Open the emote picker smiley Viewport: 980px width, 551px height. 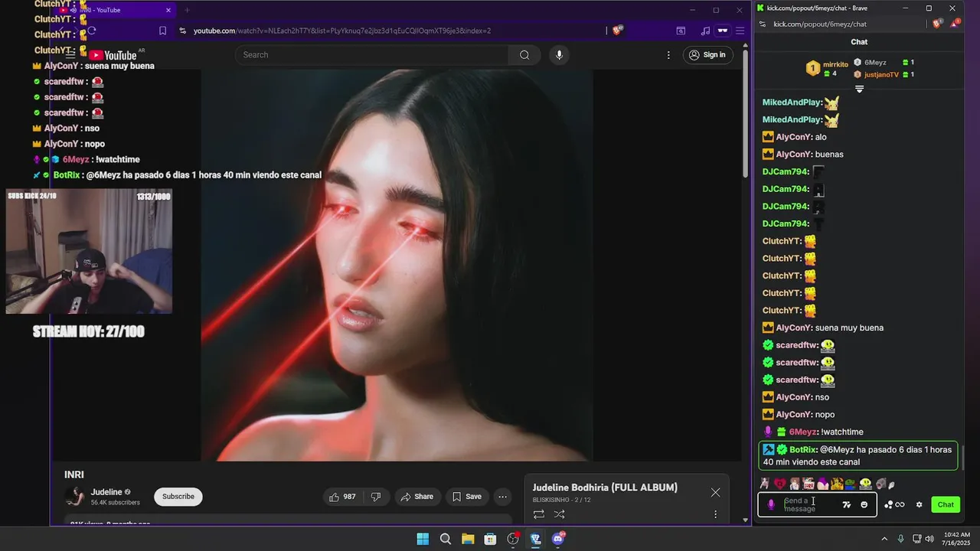tap(864, 504)
